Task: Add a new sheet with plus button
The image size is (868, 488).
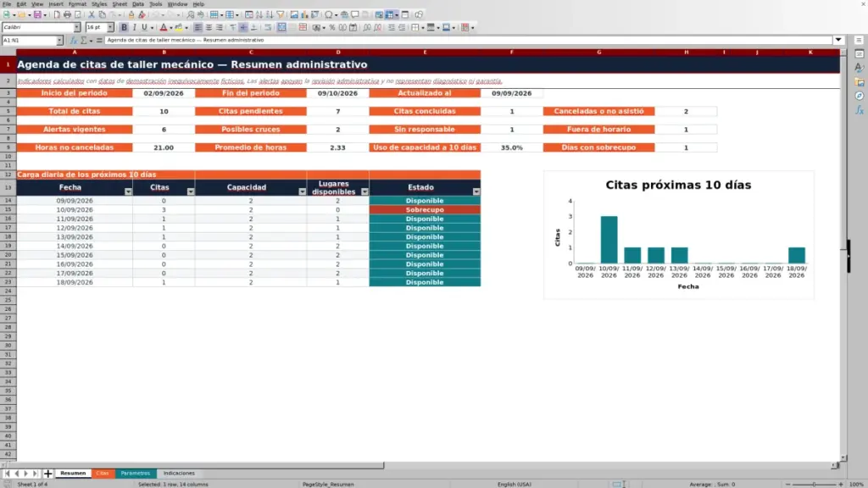Action: click(47, 474)
